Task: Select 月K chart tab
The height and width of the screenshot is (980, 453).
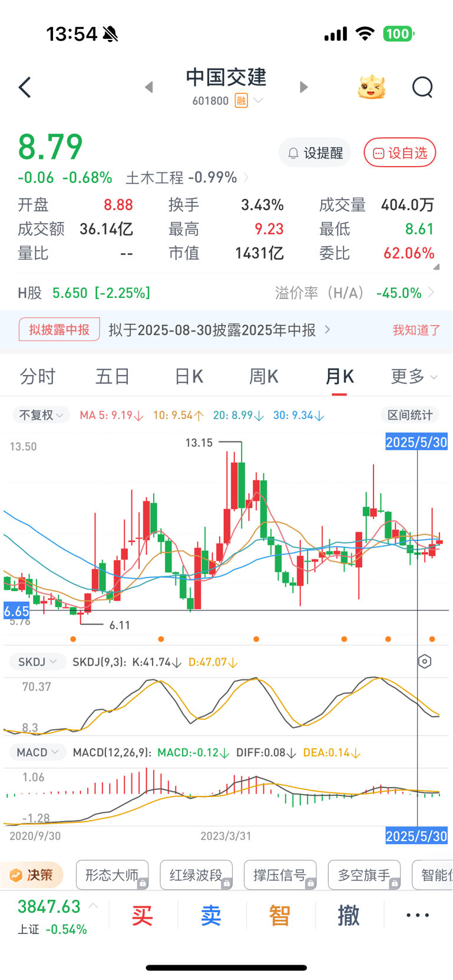Action: point(339,376)
